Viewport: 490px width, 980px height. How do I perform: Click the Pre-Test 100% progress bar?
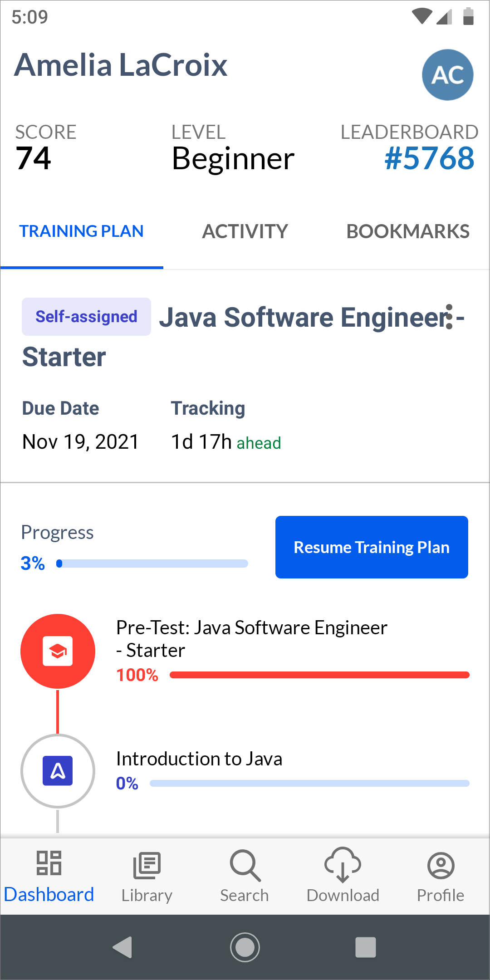(x=319, y=675)
